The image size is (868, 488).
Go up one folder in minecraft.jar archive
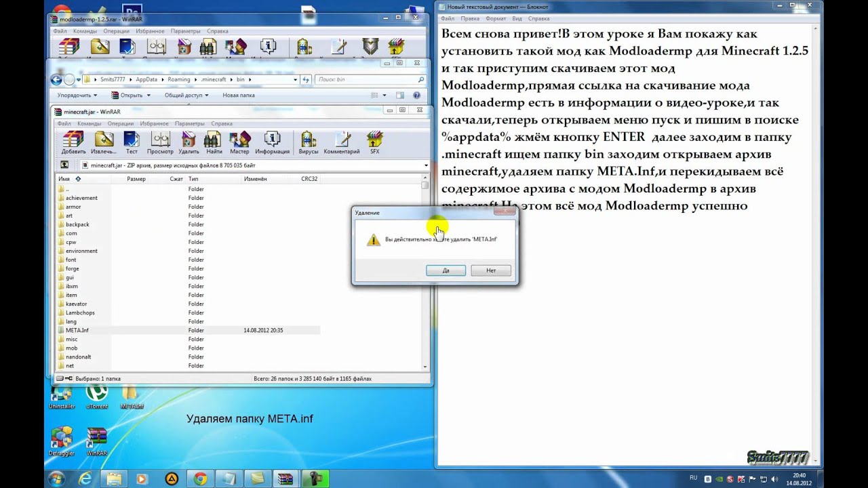[64, 165]
